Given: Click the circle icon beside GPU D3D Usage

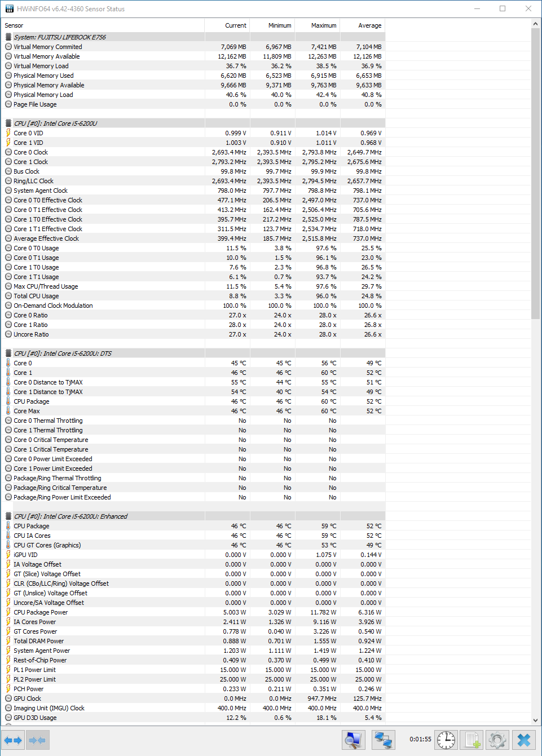Looking at the screenshot, I should coord(8,718).
